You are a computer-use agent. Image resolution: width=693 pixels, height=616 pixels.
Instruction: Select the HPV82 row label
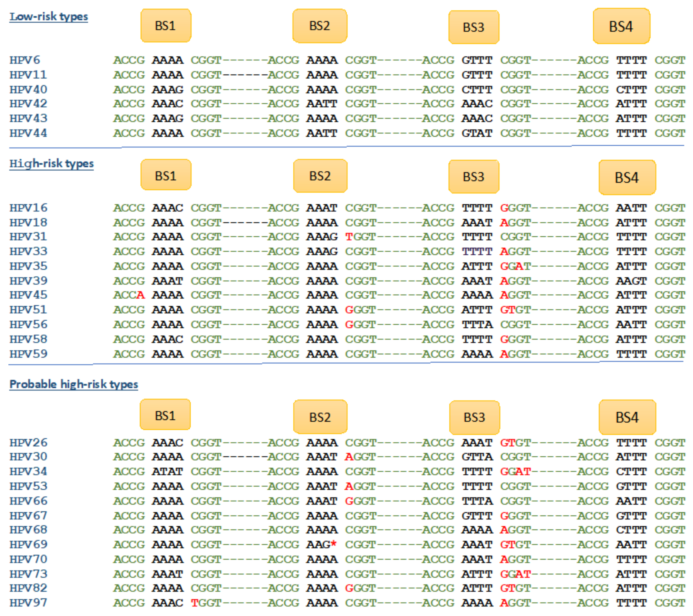click(28, 588)
